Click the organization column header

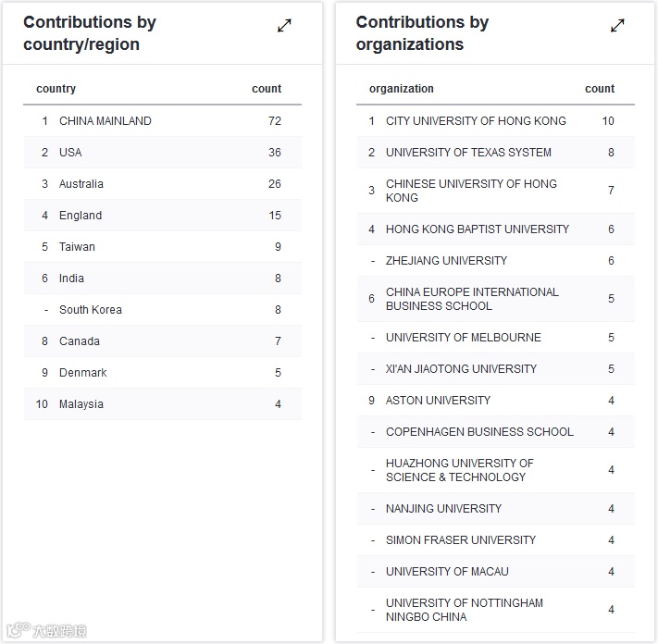401,89
